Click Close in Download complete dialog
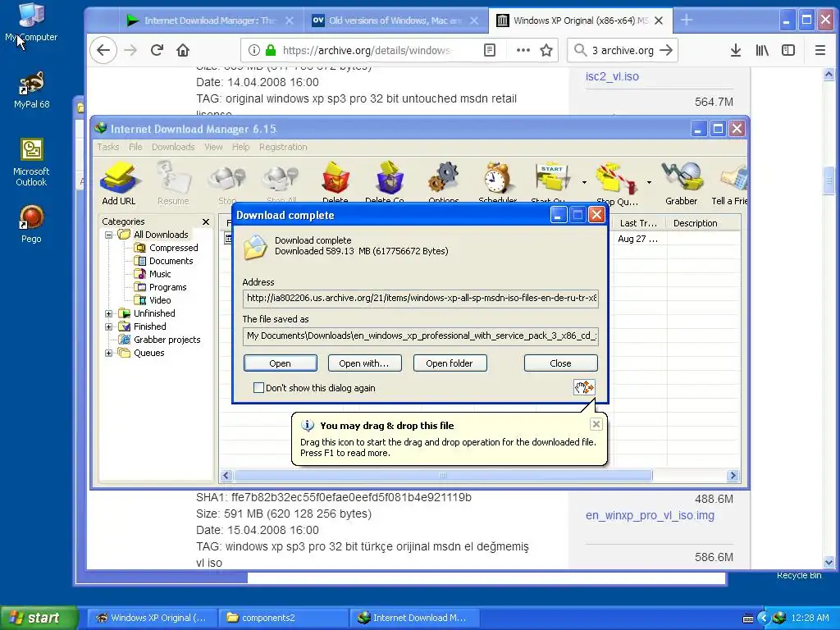 [x=560, y=363]
